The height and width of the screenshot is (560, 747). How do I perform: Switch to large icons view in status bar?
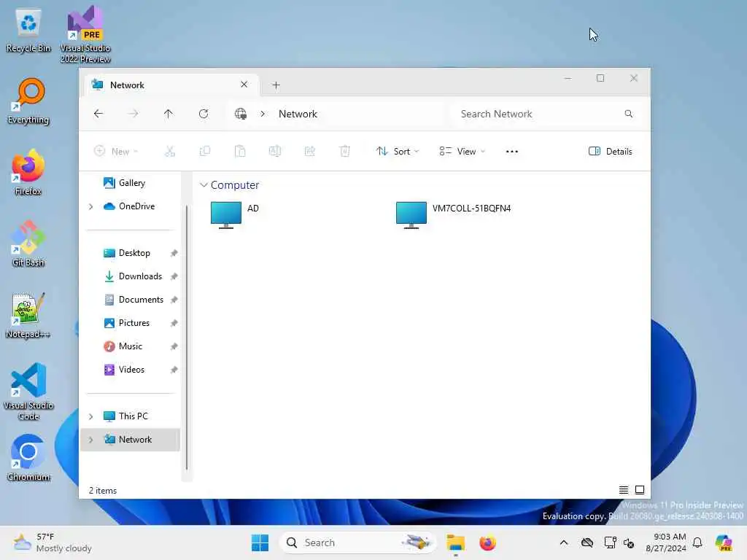click(x=640, y=490)
